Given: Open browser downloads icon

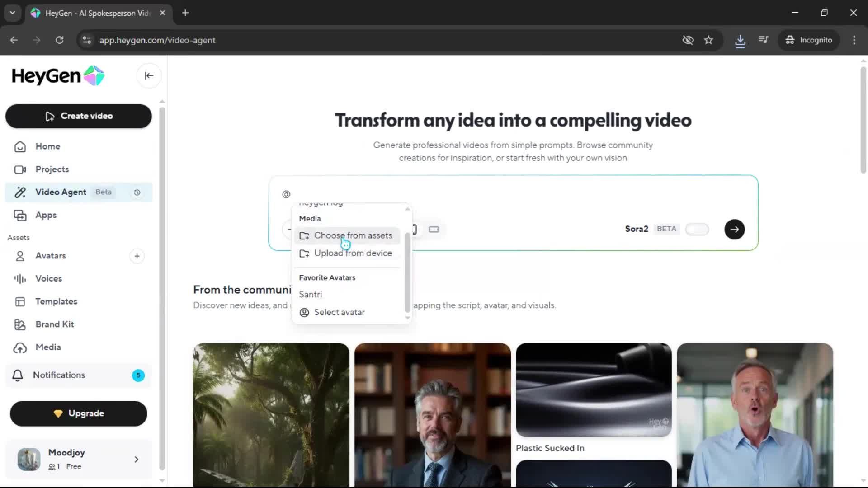Looking at the screenshot, I should tap(740, 40).
